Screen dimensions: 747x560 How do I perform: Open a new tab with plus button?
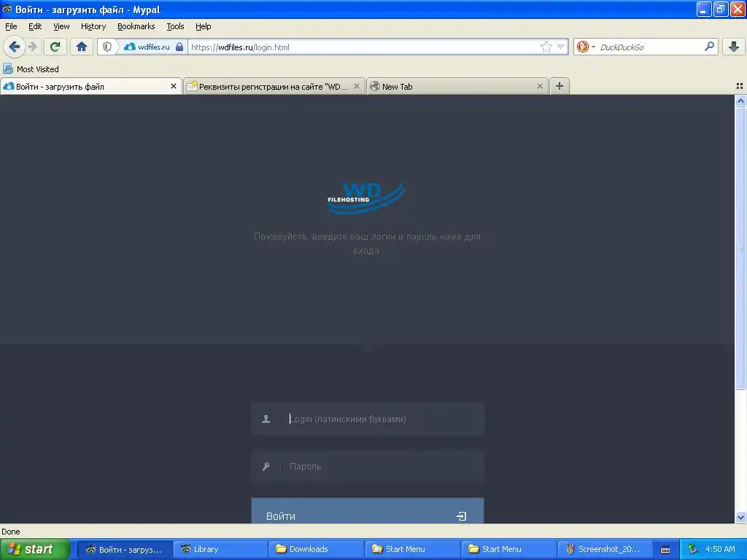coord(560,86)
